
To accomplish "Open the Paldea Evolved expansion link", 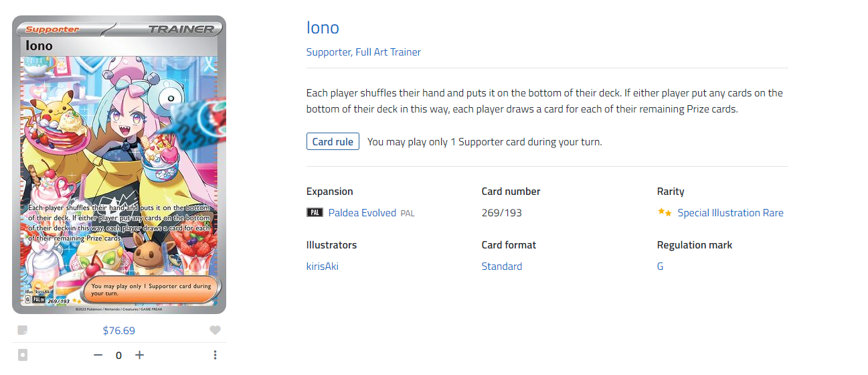I will click(362, 213).
